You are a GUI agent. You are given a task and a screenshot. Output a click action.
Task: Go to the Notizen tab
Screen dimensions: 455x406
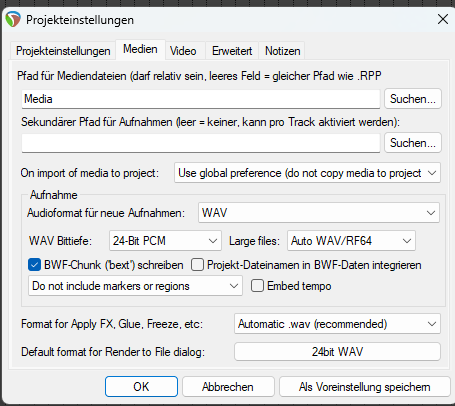point(282,51)
